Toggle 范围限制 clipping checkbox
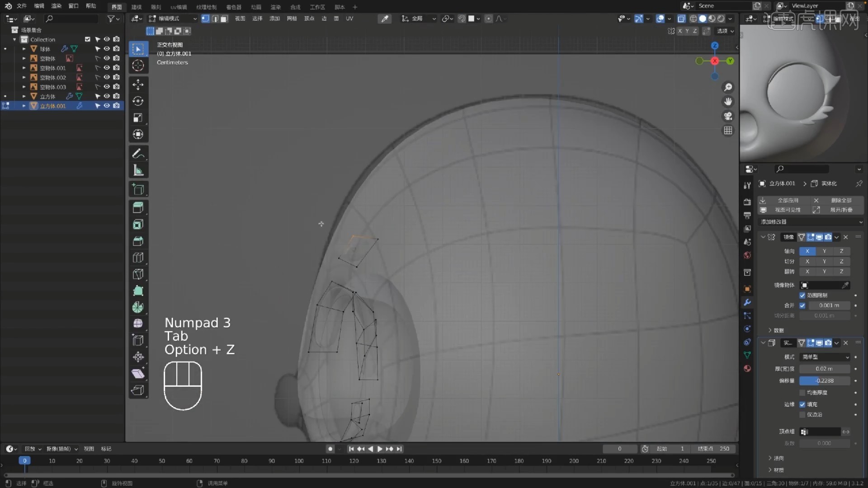Image resolution: width=868 pixels, height=488 pixels. [x=802, y=296]
